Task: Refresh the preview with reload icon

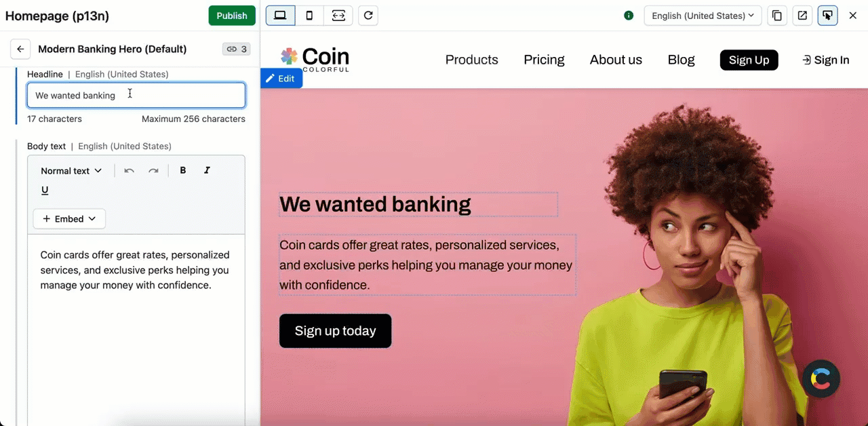Action: tap(368, 16)
